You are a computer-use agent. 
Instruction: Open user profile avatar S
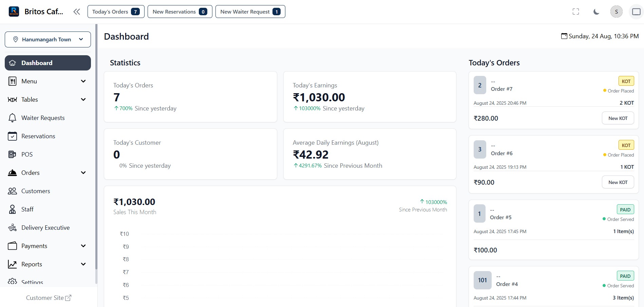tap(616, 12)
